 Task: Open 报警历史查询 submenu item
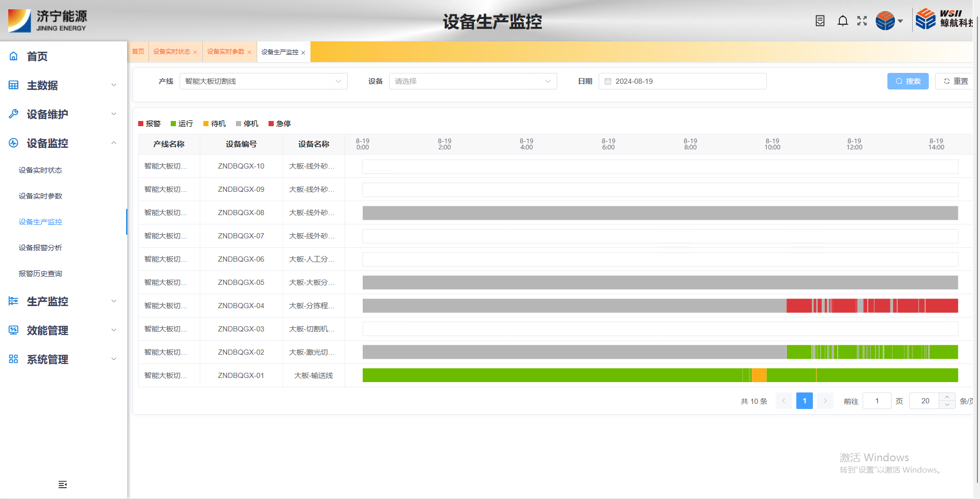[x=40, y=274]
